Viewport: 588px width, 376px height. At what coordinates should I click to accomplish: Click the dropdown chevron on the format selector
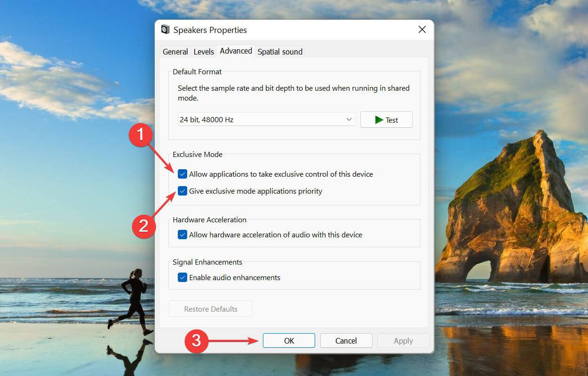pos(350,119)
